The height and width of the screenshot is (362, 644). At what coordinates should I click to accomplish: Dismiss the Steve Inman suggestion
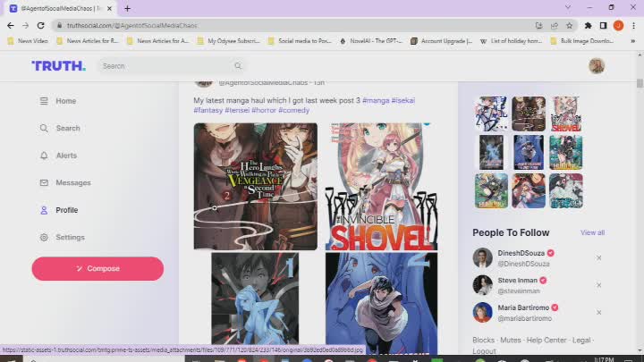(x=598, y=285)
